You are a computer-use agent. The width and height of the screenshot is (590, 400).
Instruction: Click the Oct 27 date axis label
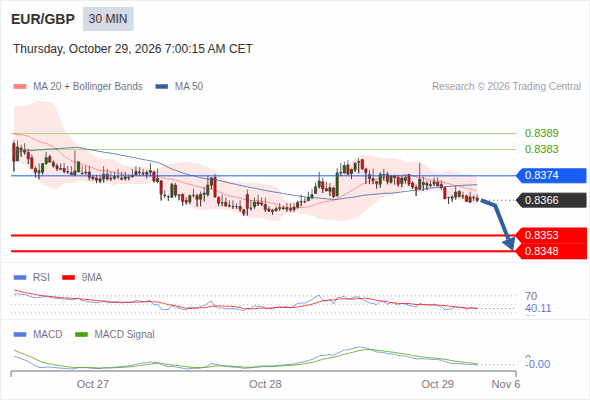[x=93, y=384]
